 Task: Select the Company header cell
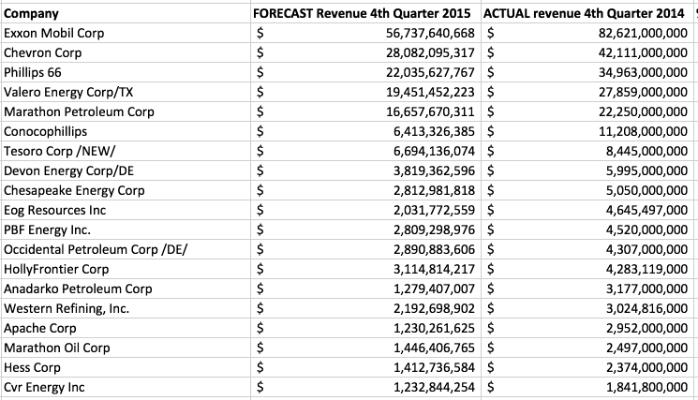(x=31, y=14)
